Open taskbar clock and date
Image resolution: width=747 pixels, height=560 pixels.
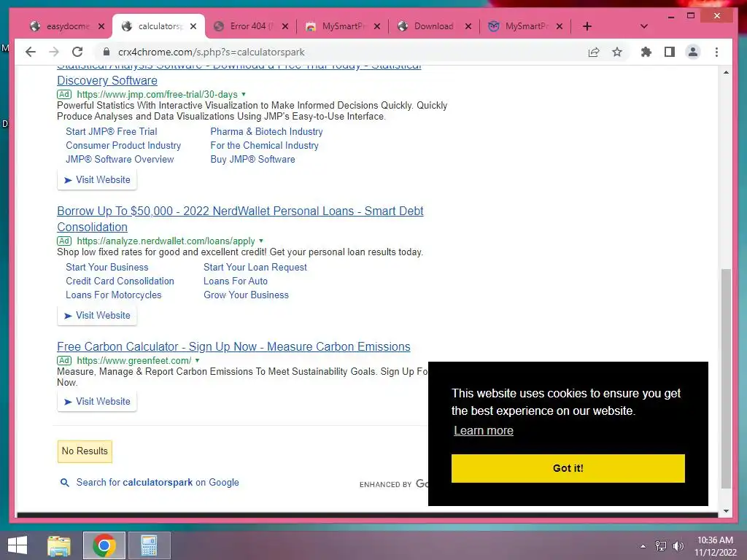point(715,546)
